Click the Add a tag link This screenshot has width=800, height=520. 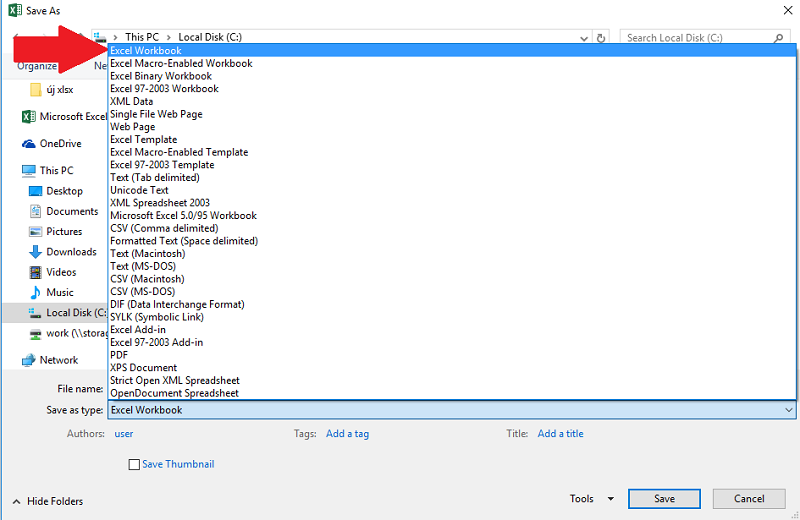[347, 434]
